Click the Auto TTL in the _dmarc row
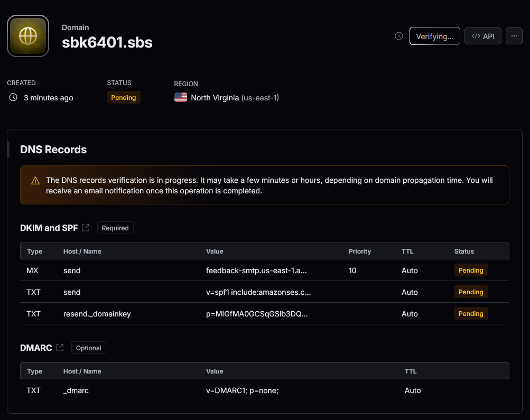530x420 pixels. 413,390
